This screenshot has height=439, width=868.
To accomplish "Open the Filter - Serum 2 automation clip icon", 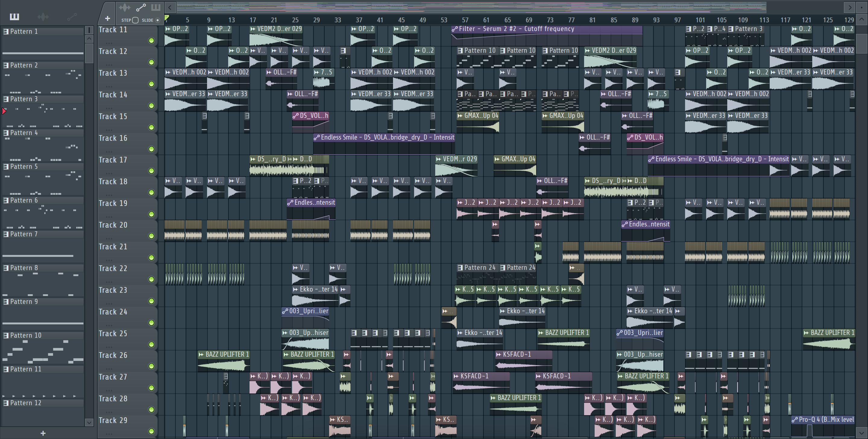I will pyautogui.click(x=454, y=29).
